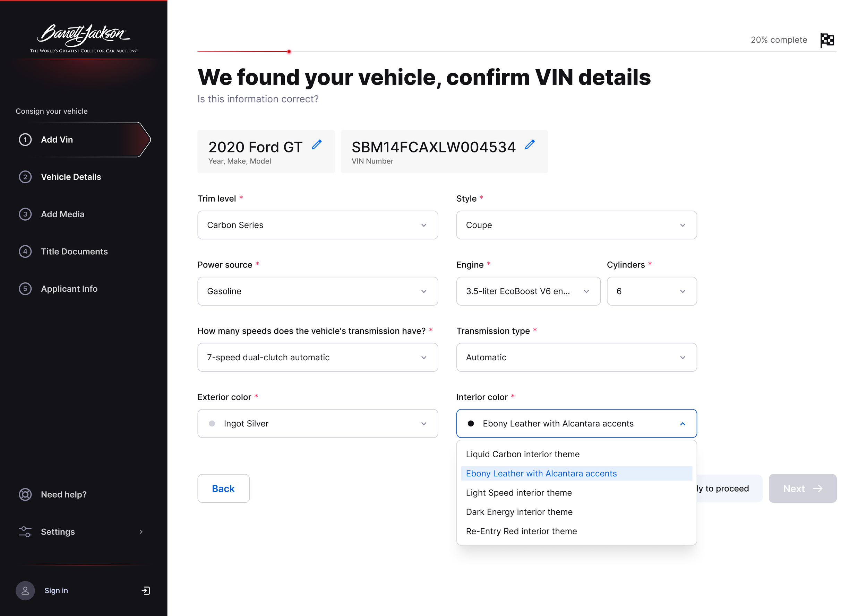Open Exterior color Ingot Silver dropdown

(318, 423)
